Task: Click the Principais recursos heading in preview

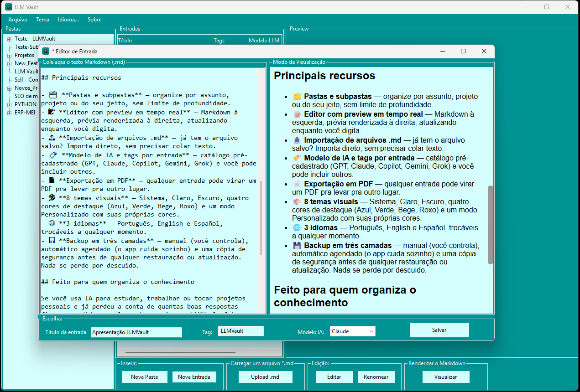Action: (x=324, y=76)
